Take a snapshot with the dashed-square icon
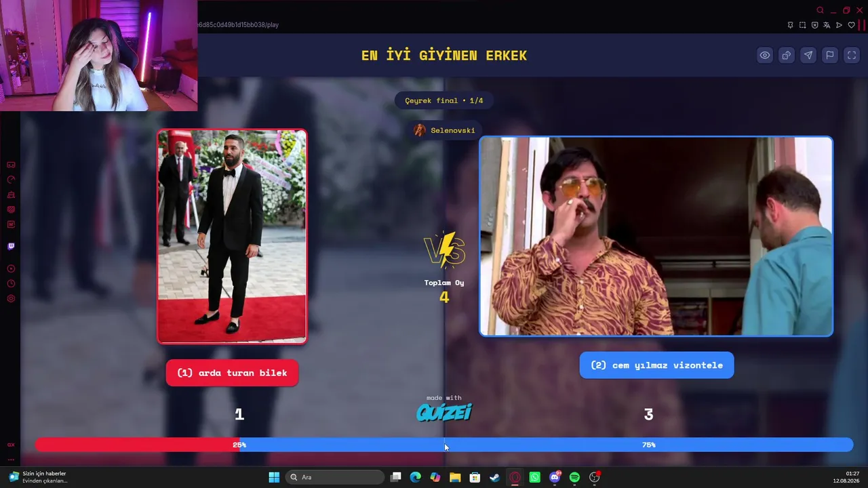The width and height of the screenshot is (868, 488). pos(802,25)
